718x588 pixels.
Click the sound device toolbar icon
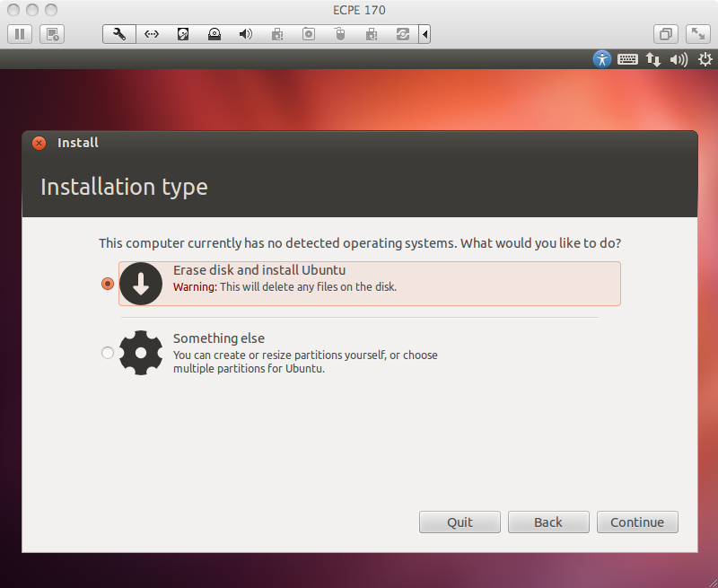click(x=246, y=33)
